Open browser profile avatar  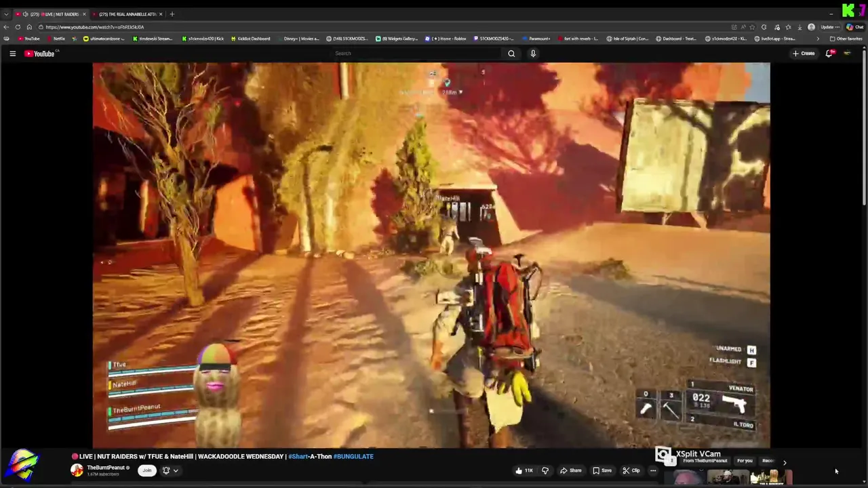click(811, 27)
